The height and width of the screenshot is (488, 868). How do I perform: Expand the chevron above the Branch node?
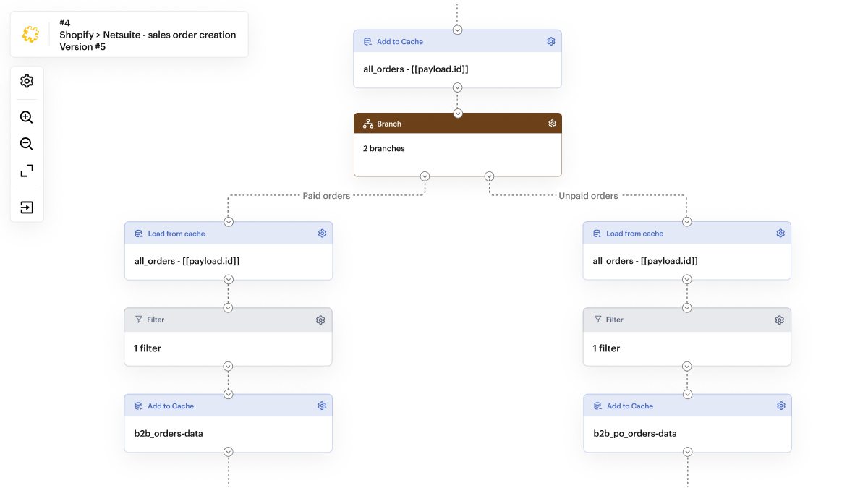click(x=457, y=113)
